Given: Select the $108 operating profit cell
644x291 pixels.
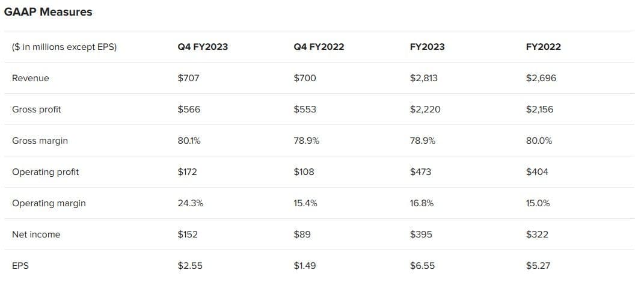Looking at the screenshot, I should [x=304, y=172].
